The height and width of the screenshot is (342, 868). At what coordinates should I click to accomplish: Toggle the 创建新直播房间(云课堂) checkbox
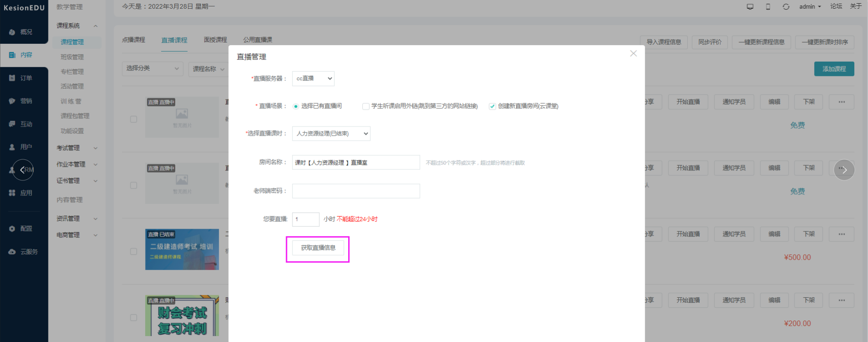coord(492,106)
